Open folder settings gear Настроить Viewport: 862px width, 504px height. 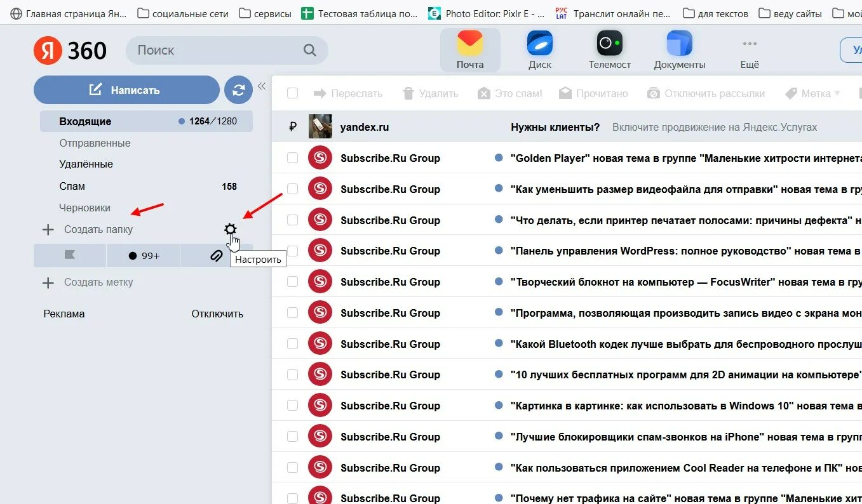[x=231, y=229]
